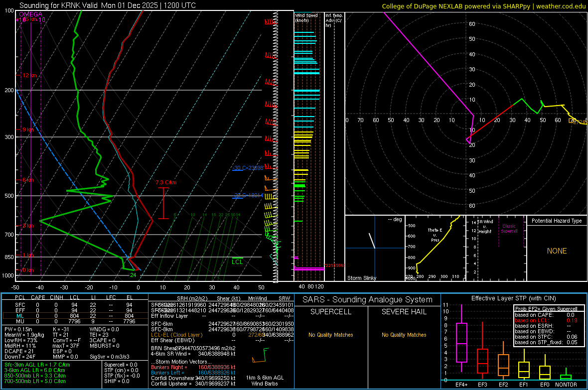588x390 pixels.
Task: Click the 12 km height marker
Action: tap(29, 75)
